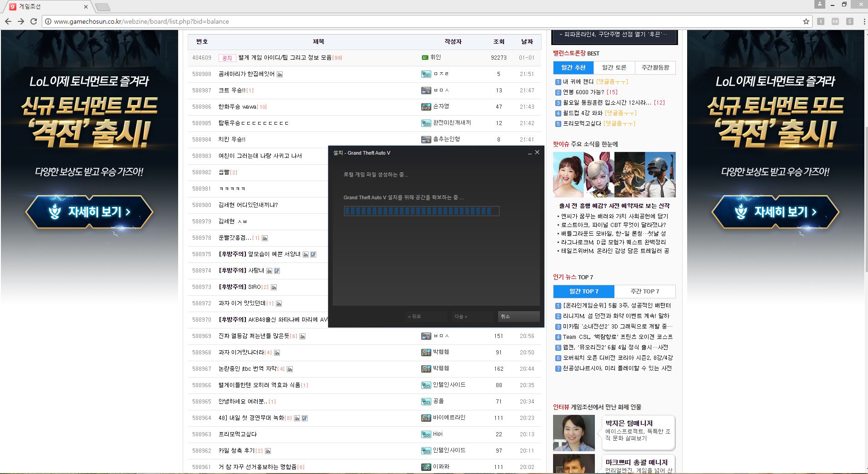This screenshot has width=868, height=474.
Task: Click left banner 자세히 보기 button
Action: (90, 212)
